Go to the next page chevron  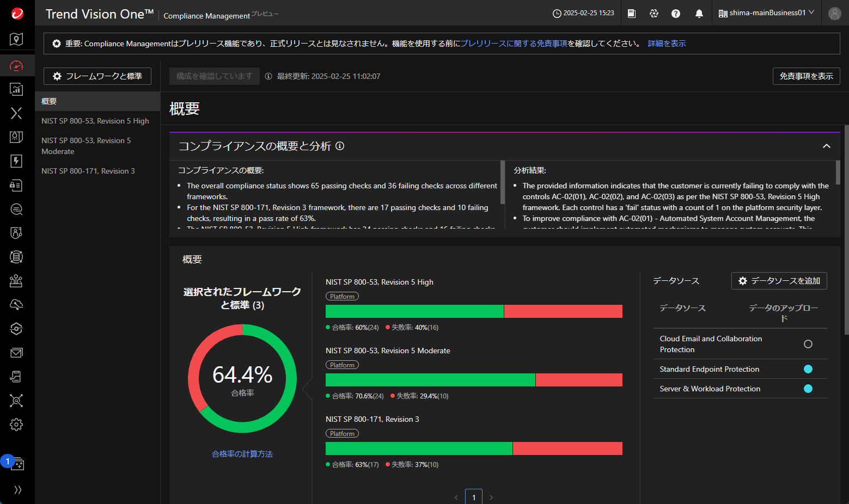click(491, 497)
